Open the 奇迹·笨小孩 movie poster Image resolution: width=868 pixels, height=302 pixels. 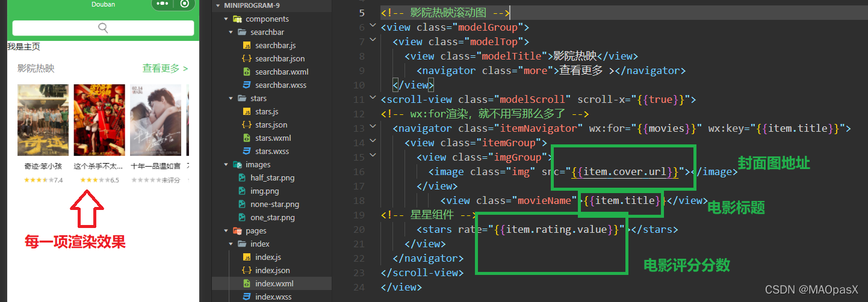click(43, 120)
